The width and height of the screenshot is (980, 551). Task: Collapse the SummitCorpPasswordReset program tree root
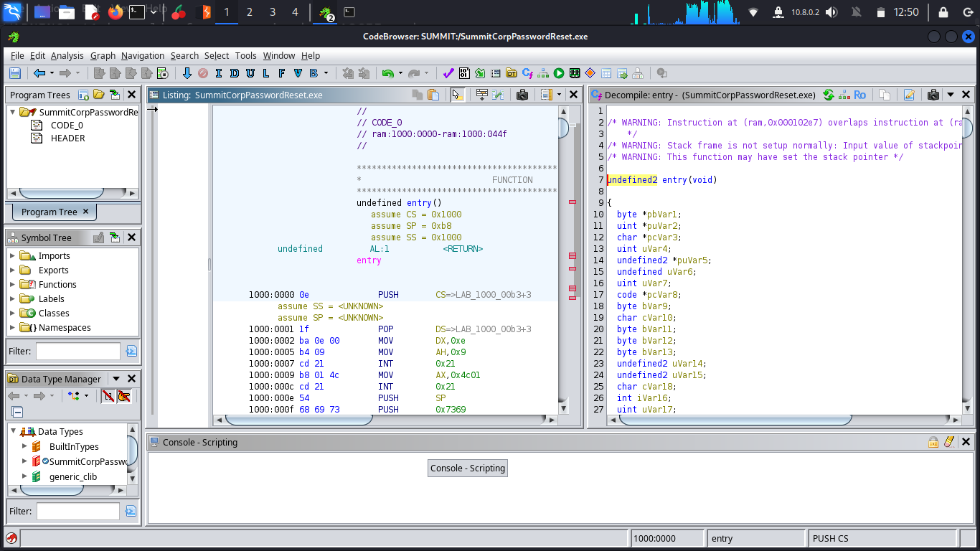(13, 112)
